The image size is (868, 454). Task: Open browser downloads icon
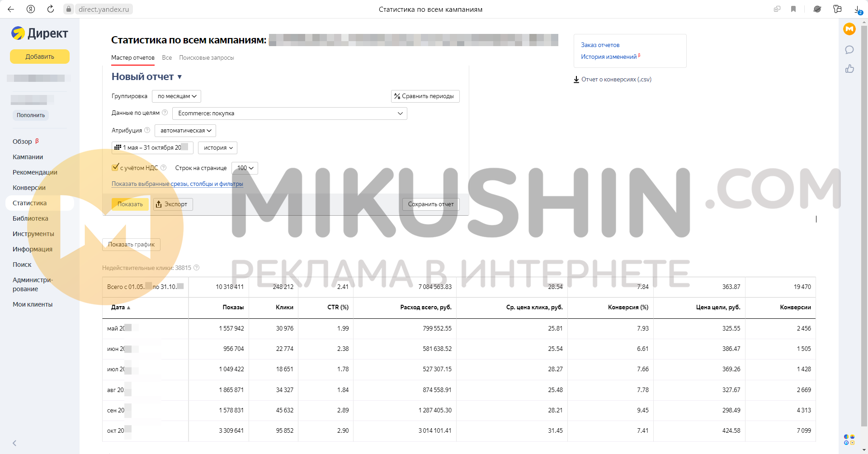tap(857, 9)
